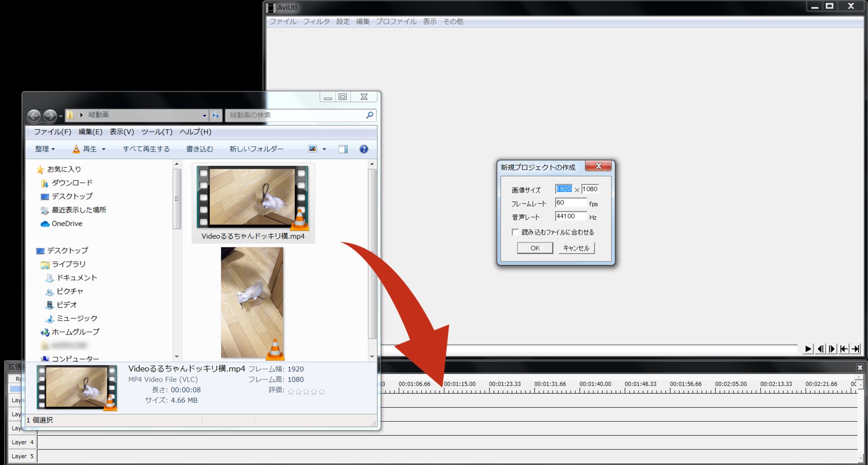This screenshot has width=868, height=465.
Task: Open Explorer 表示(V) menu
Action: point(122,132)
